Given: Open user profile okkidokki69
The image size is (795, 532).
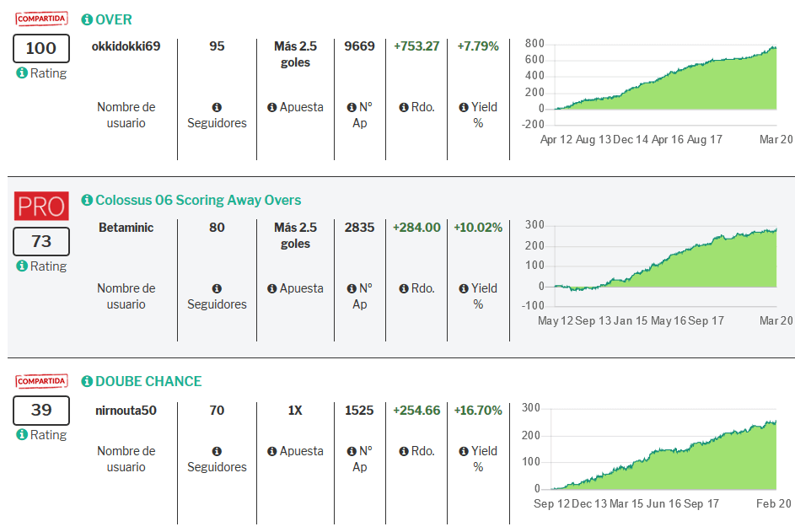Looking at the screenshot, I should 126,46.
